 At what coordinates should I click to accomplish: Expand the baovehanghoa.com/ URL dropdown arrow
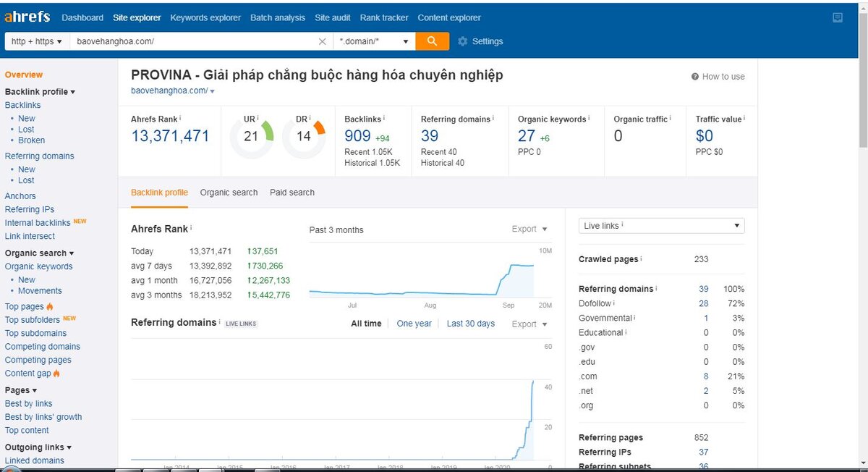pos(212,91)
